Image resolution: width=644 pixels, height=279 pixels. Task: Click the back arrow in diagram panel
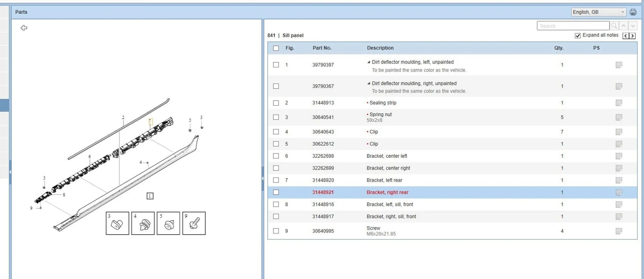(x=24, y=28)
